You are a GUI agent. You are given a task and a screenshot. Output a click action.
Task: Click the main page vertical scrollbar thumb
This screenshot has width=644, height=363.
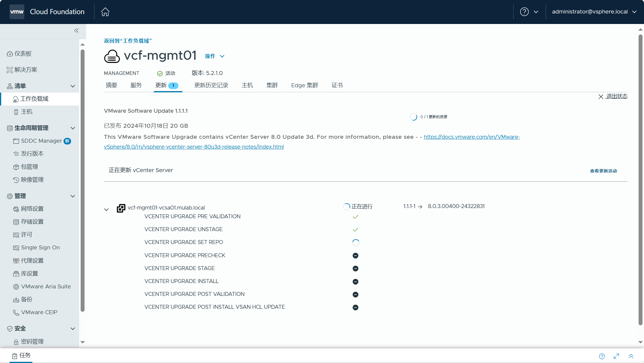[640, 180]
